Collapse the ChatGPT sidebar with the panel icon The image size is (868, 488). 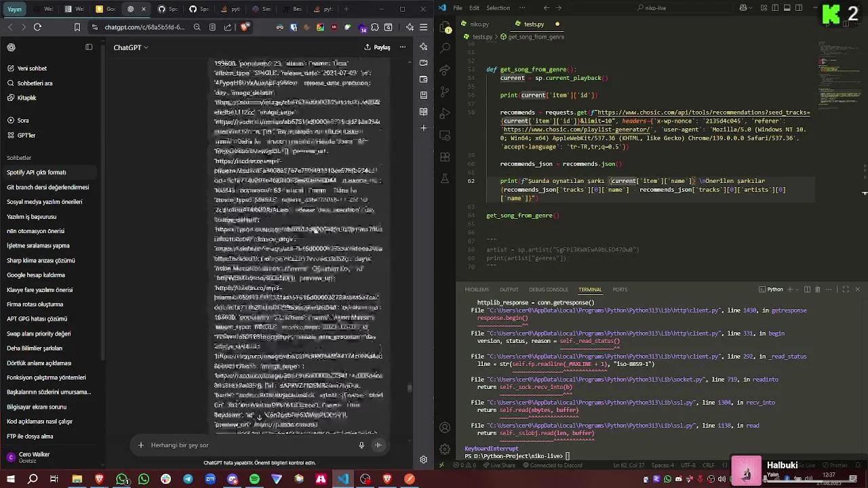click(89, 47)
